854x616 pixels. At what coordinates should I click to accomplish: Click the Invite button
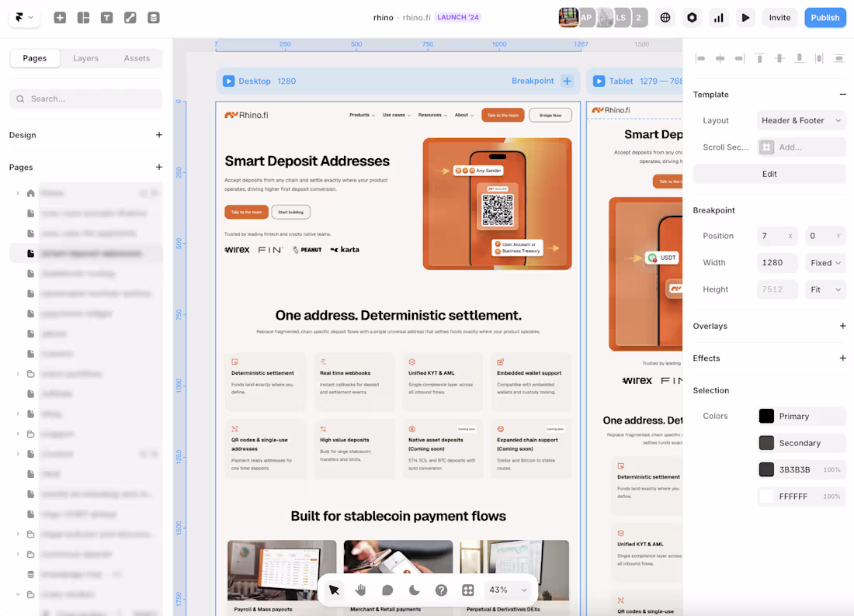click(x=779, y=17)
